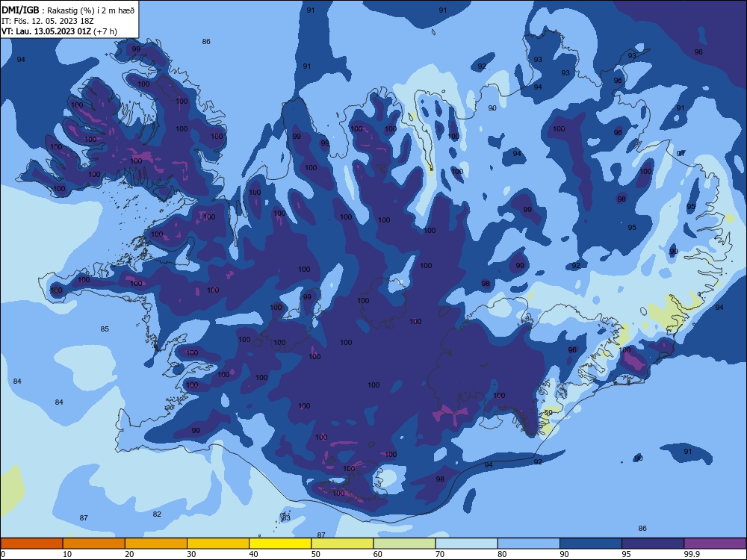Pick the 50–60 pale yellow legend swatch
Screen dimensions: 747x560
coord(342,544)
